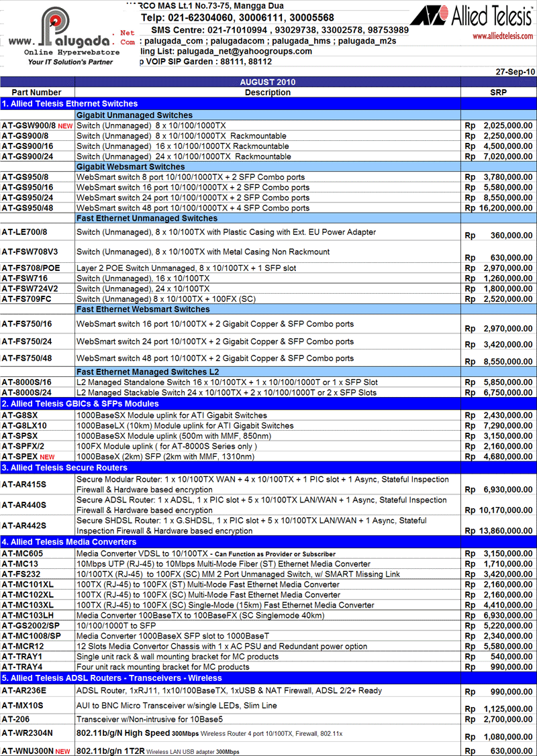Select the price Rp 16,200,000.00

499,208
